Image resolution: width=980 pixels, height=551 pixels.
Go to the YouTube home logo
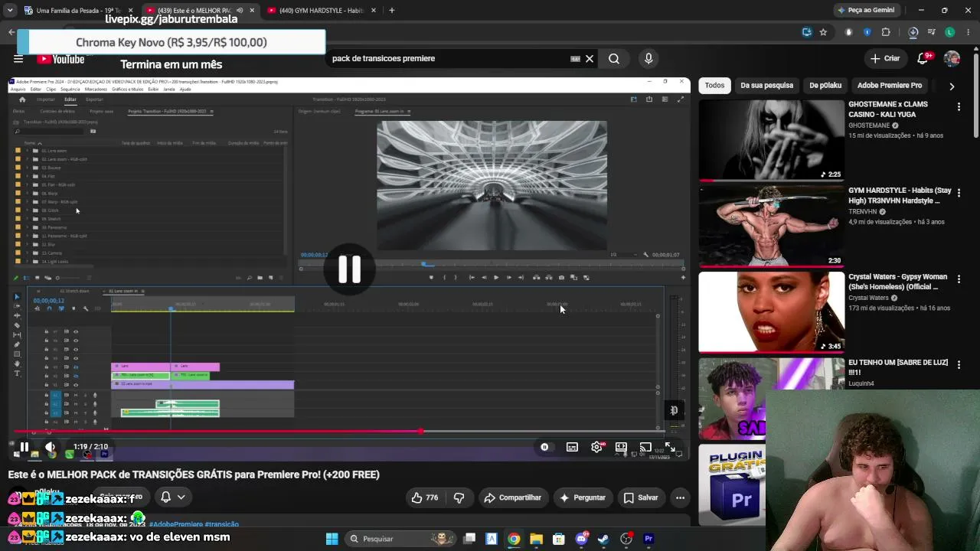(61, 59)
